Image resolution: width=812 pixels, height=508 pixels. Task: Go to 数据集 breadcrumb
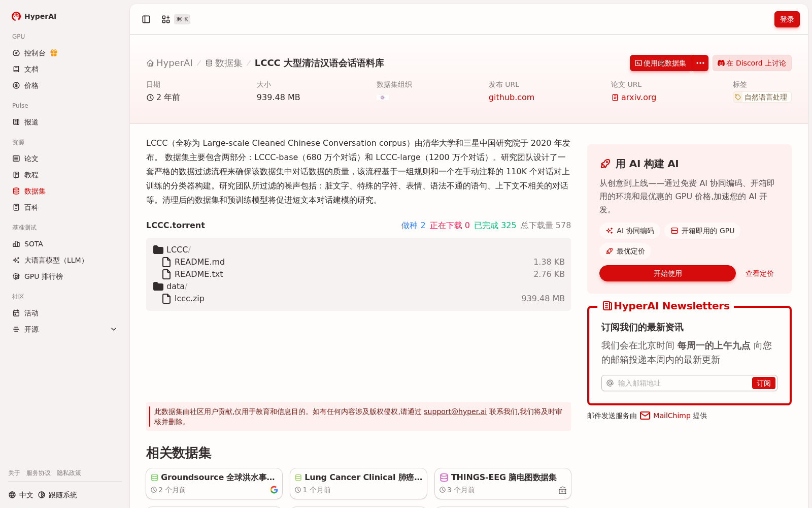click(x=224, y=63)
